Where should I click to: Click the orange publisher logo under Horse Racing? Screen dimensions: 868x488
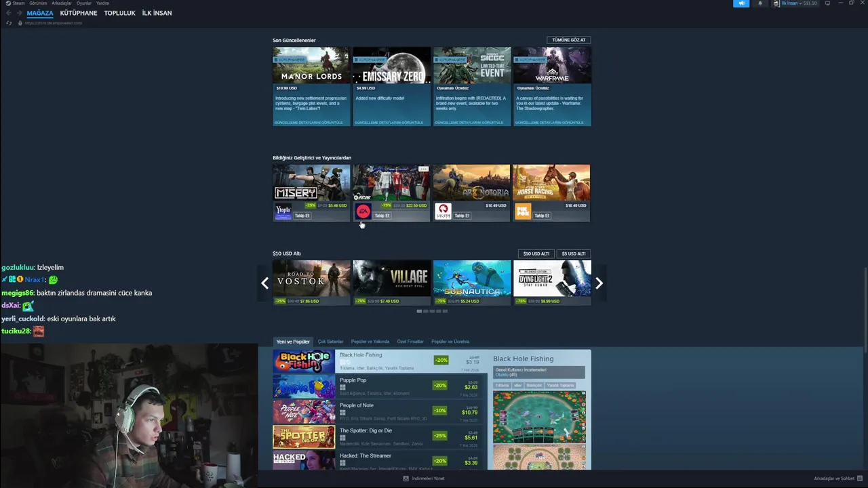523,212
